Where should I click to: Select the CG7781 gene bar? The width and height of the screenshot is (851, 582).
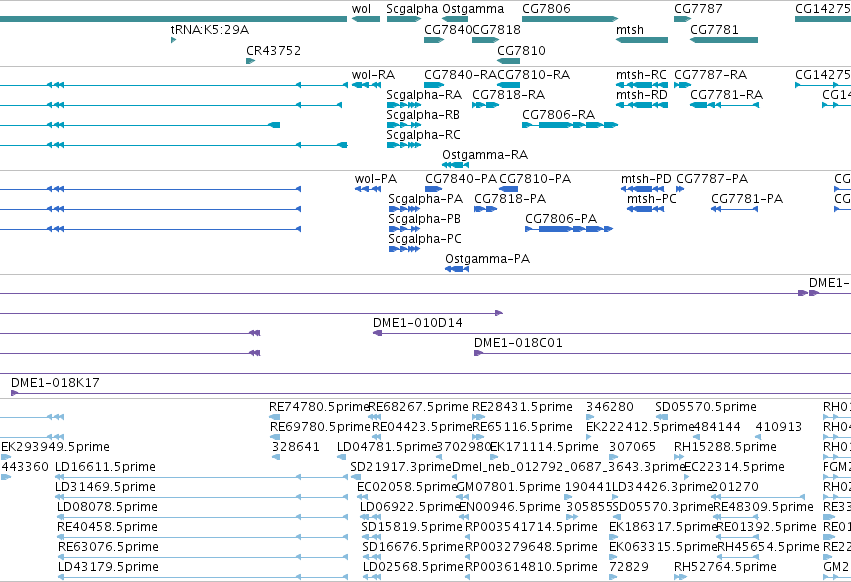[724, 40]
